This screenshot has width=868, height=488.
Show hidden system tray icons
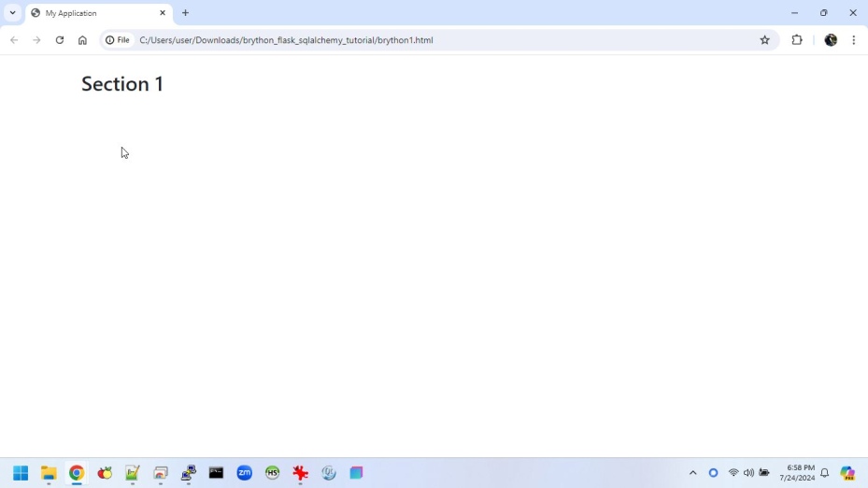pyautogui.click(x=692, y=473)
